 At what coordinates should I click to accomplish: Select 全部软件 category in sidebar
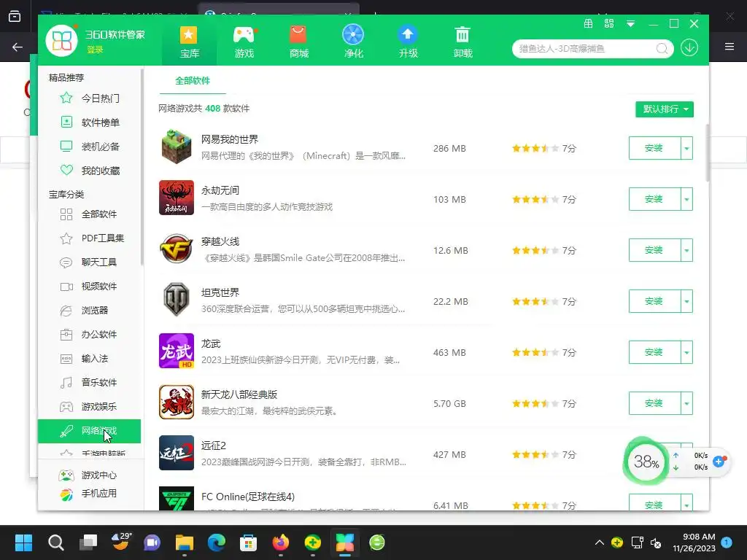pyautogui.click(x=90, y=214)
